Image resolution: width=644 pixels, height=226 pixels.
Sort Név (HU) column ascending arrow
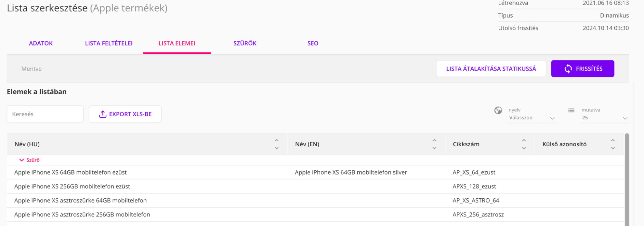pos(276,140)
